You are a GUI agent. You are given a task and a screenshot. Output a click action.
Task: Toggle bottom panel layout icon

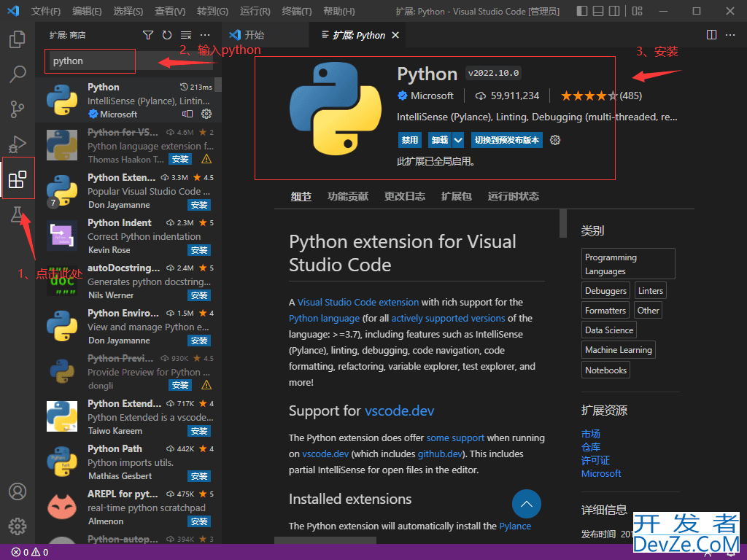pos(598,11)
